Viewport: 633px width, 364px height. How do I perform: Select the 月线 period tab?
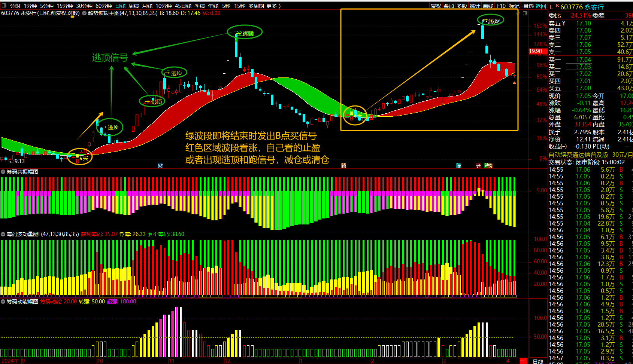point(147,6)
